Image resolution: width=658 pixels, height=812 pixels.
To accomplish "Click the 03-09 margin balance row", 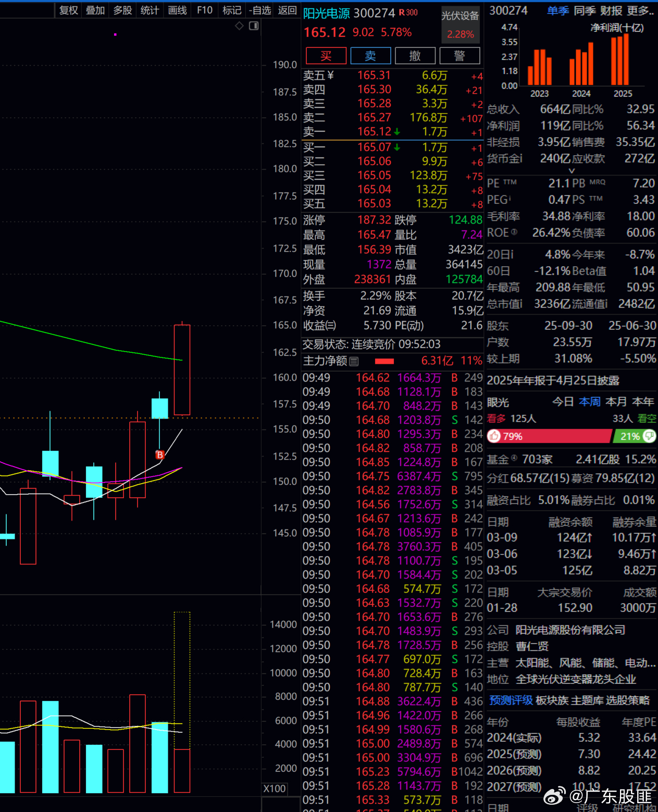I will coord(572,537).
